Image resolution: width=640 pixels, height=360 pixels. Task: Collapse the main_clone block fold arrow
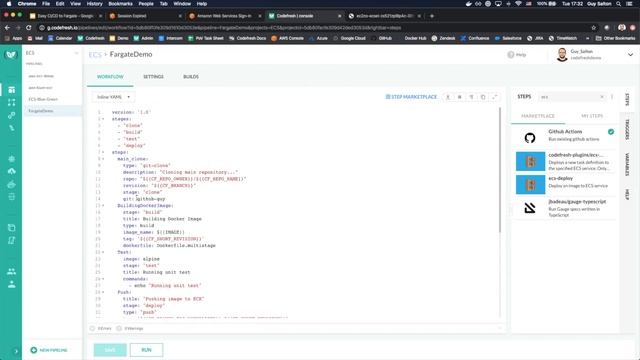pyautogui.click(x=103, y=159)
